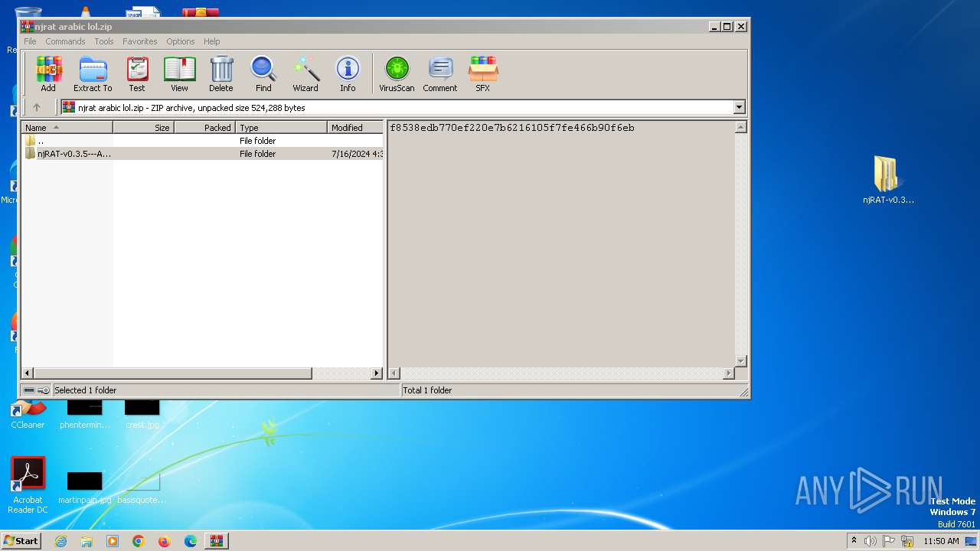Open the File menu
Screen dimensions: 980x551
pos(30,41)
